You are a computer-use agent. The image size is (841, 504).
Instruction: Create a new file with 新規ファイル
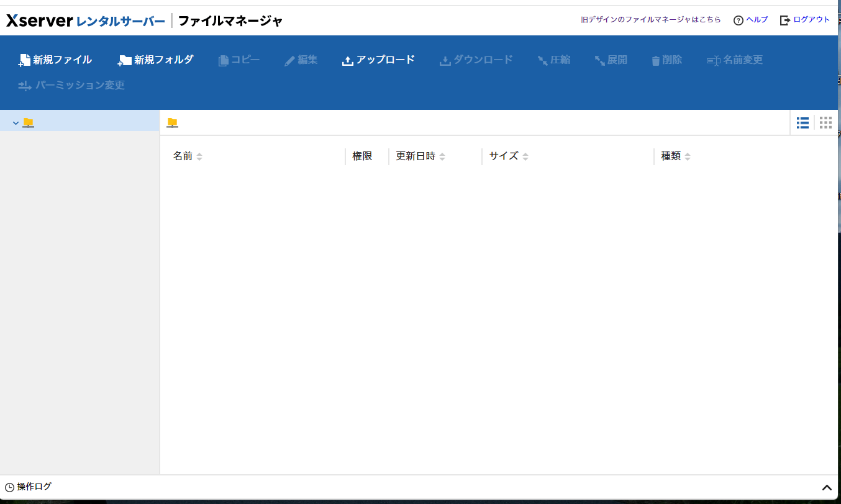(55, 60)
